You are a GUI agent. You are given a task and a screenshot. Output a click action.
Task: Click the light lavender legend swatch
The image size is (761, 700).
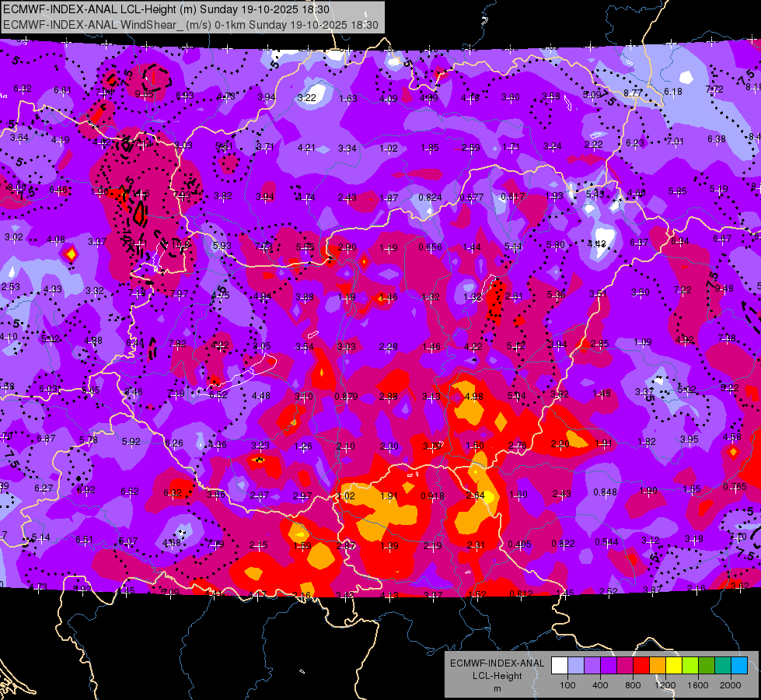tap(575, 666)
